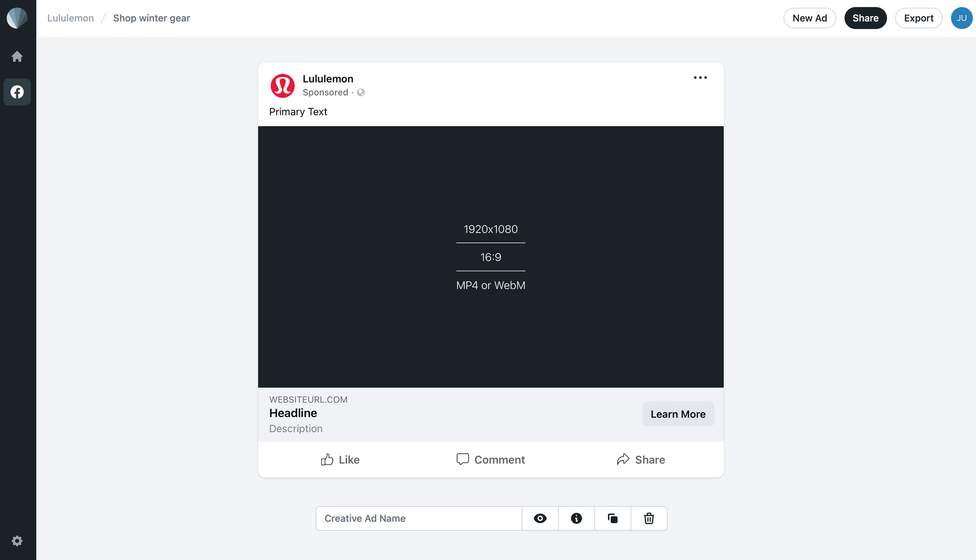The height and width of the screenshot is (560, 976).
Task: Click on Creative Ad Name input field
Action: [419, 518]
